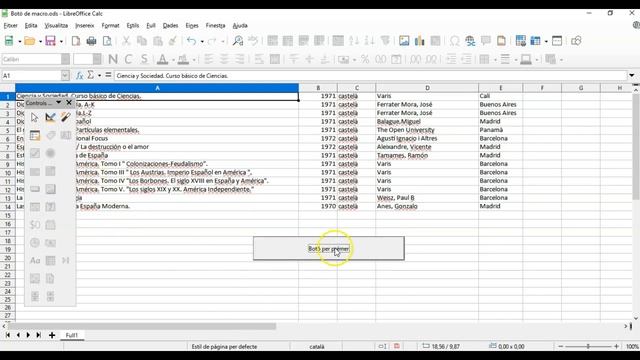Click the 'català' language in status bar

(317, 347)
